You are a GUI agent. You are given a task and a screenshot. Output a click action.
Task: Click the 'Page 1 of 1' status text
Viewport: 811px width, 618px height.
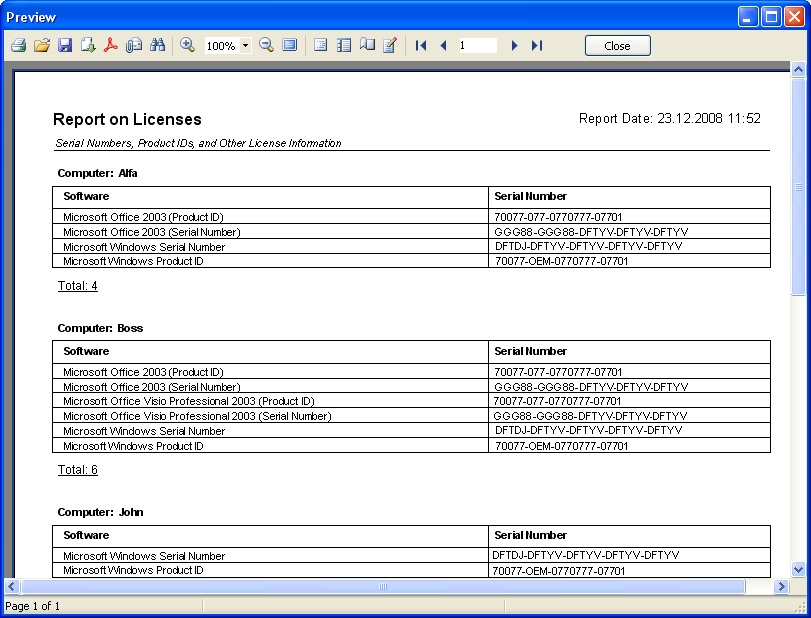[x=33, y=606]
